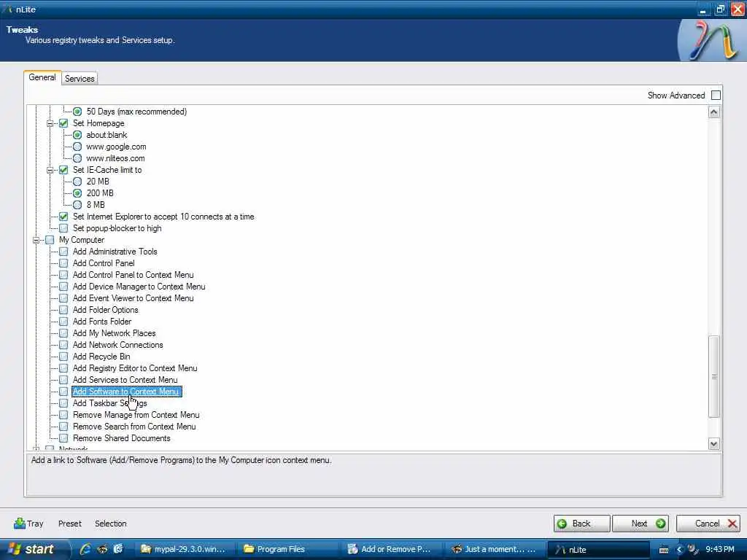Check Add Event Viewer to Context Menu

(x=63, y=298)
